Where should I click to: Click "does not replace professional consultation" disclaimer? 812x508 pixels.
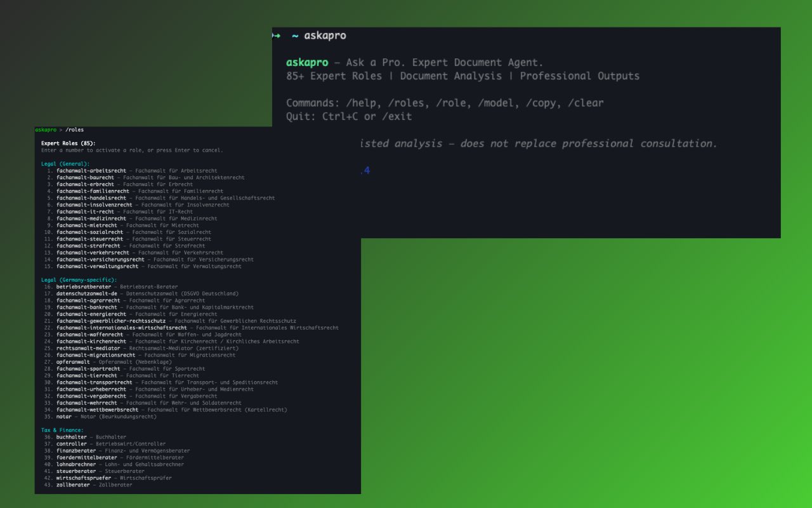[x=589, y=144]
